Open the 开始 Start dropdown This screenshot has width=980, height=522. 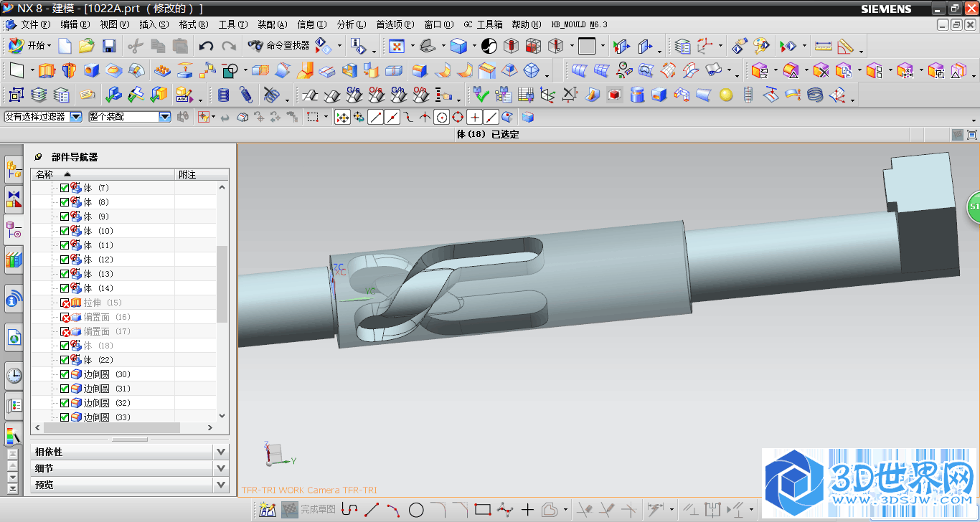click(x=29, y=46)
